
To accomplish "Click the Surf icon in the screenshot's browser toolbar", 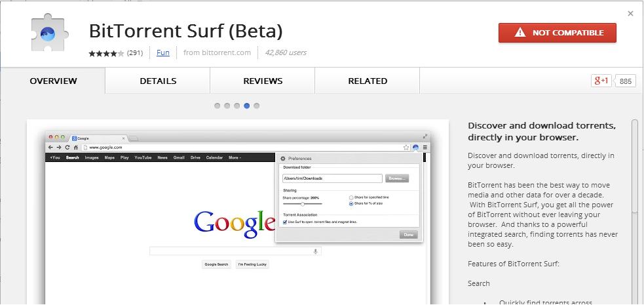I will click(415, 147).
